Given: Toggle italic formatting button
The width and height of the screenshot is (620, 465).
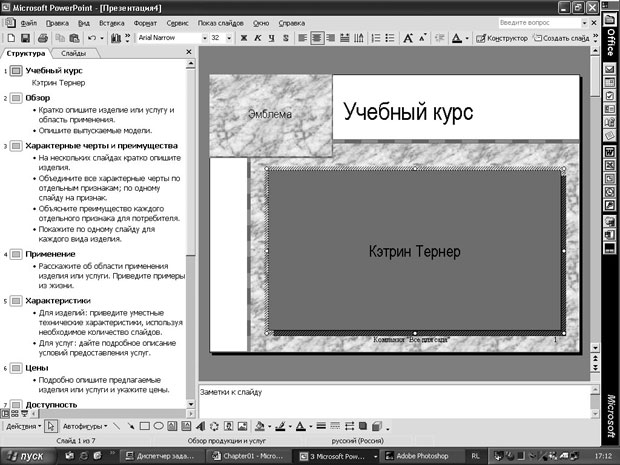Looking at the screenshot, I should [x=258, y=38].
